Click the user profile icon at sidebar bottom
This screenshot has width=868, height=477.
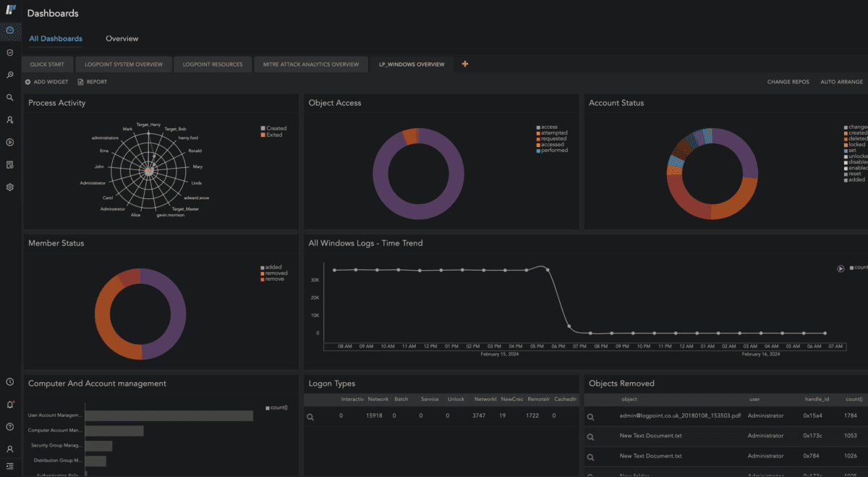pyautogui.click(x=11, y=449)
